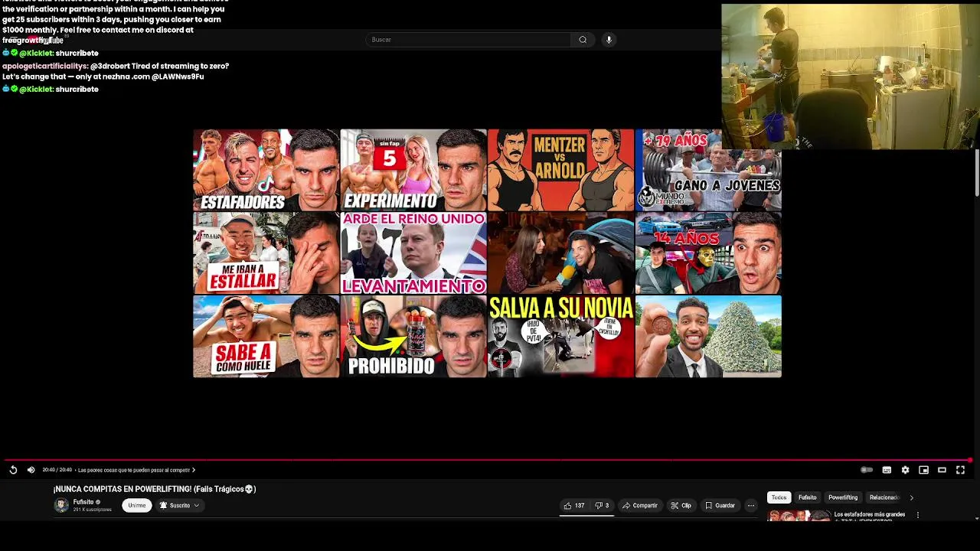The height and width of the screenshot is (551, 980).
Task: Click the replay video icon
Action: (x=13, y=470)
